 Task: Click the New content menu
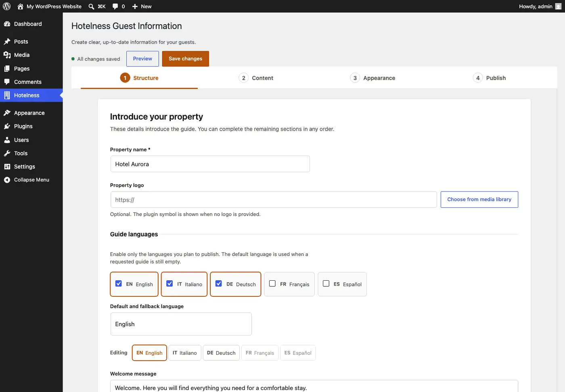142,6
